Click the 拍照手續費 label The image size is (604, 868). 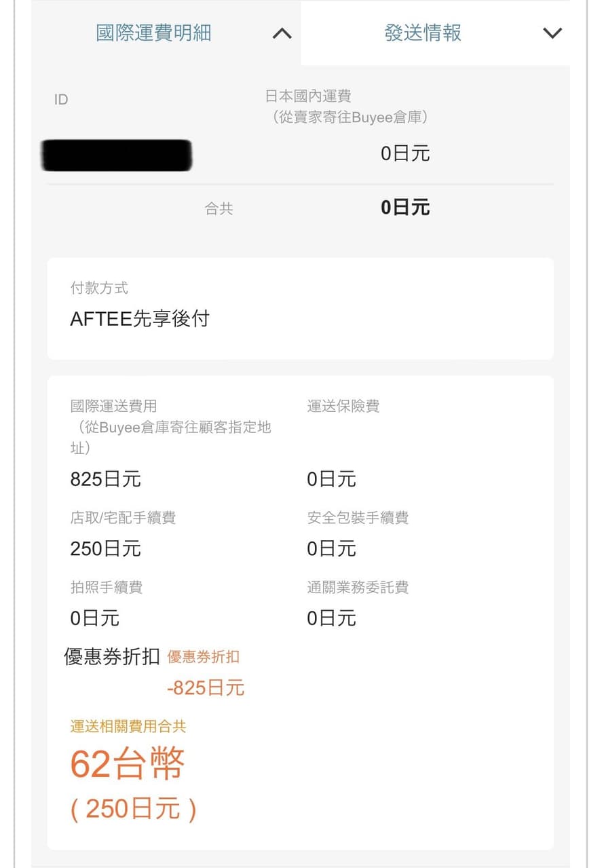(x=107, y=587)
